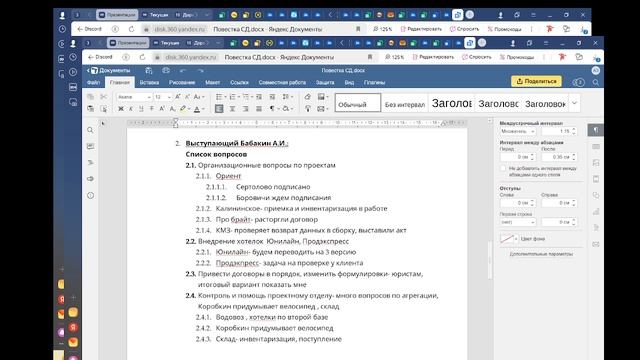Switch to the Вставка tab
The height and width of the screenshot is (360, 640).
(149, 82)
